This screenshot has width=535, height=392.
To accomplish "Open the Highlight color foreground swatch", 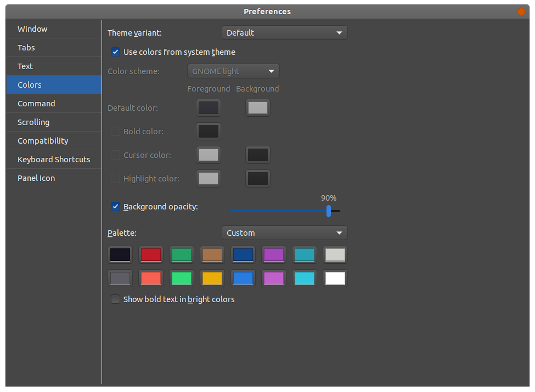I will 209,179.
